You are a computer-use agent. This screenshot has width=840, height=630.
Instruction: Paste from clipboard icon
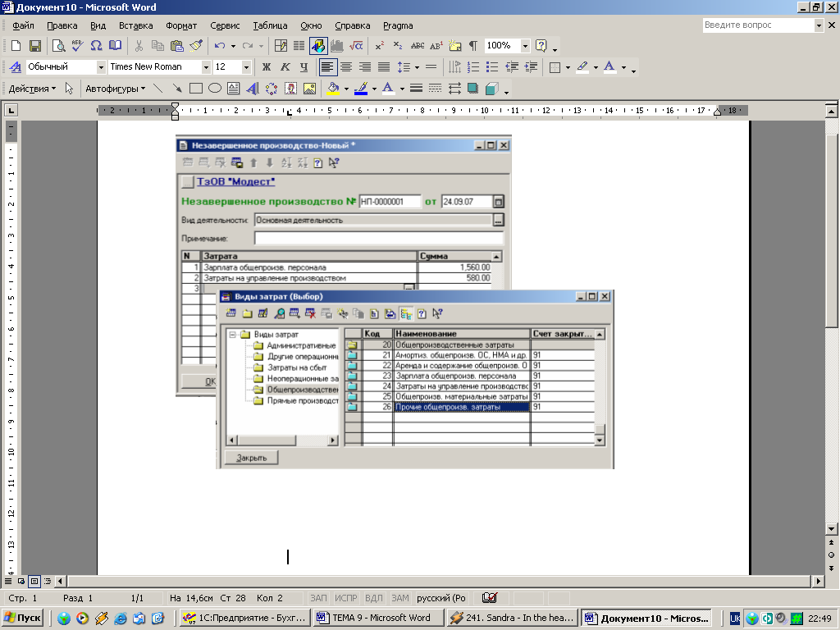177,46
